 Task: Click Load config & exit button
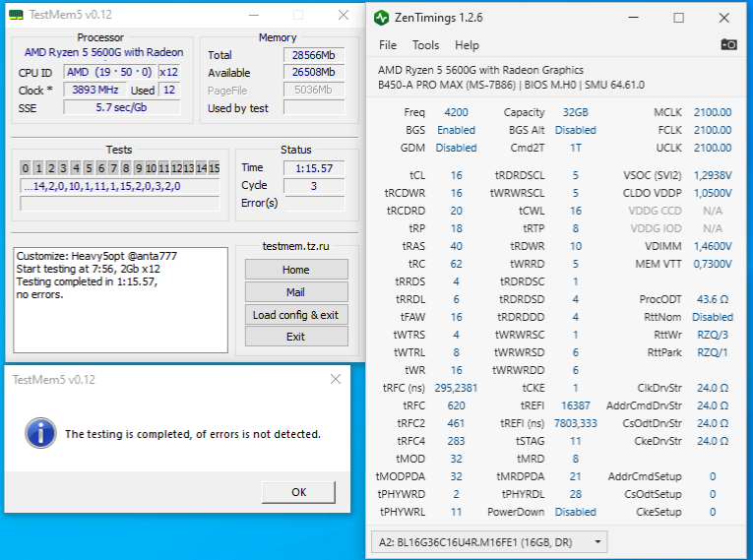tap(296, 315)
